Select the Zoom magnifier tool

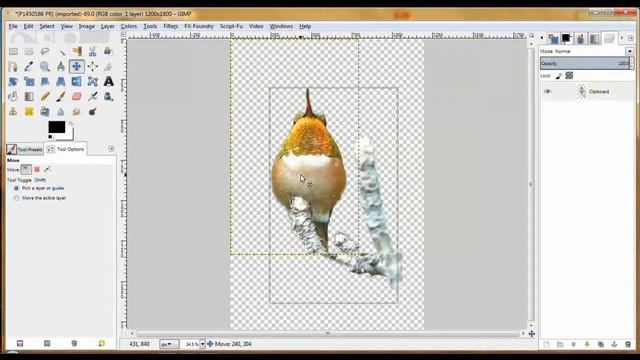45,67
